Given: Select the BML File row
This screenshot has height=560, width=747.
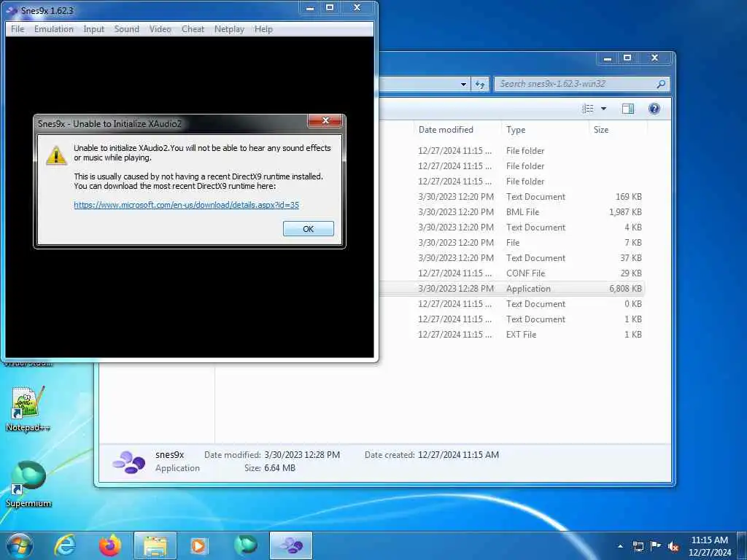Looking at the screenshot, I should click(x=512, y=212).
